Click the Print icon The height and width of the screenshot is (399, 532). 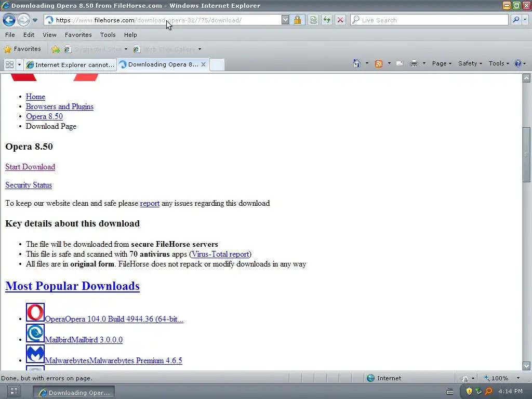click(414, 63)
